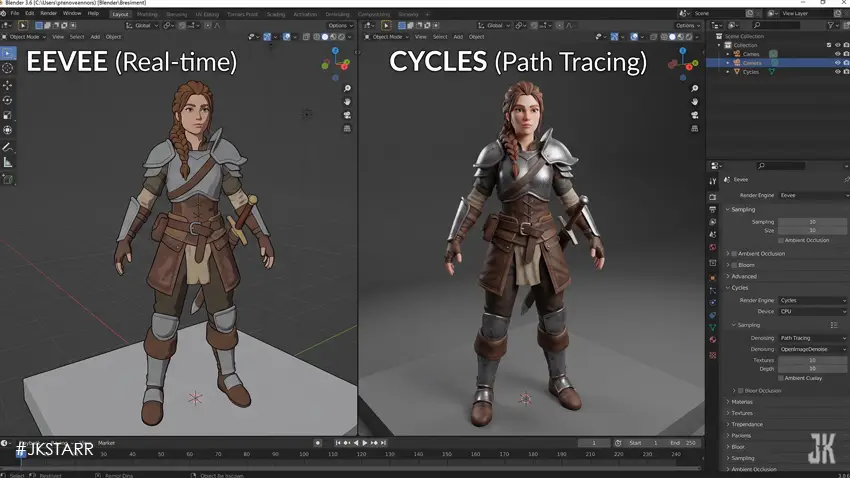Open Add menu in EEVEE viewport header
The image size is (850, 478).
coord(95,37)
